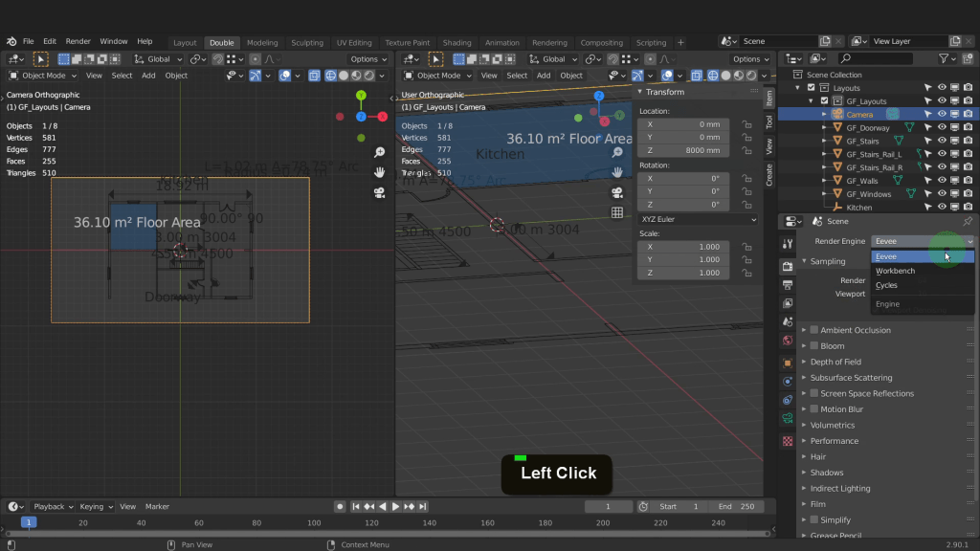Click the zoom magnifier icon in left viewport
The height and width of the screenshot is (551, 980).
[380, 153]
